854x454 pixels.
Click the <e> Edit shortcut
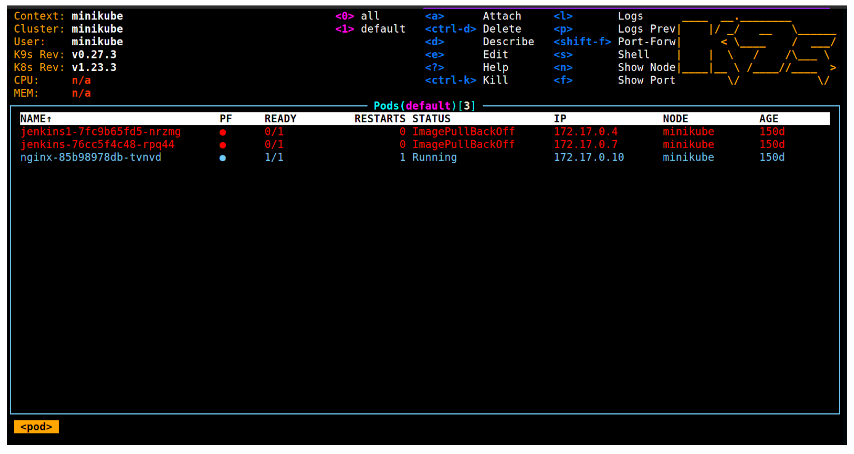click(467, 54)
